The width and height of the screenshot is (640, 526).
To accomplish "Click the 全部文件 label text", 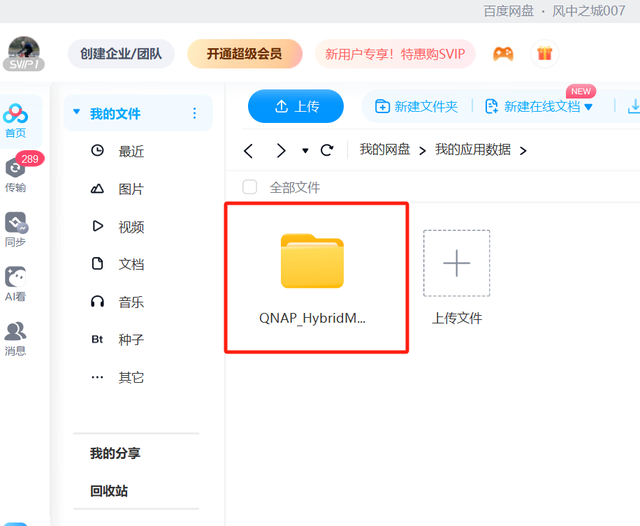I will (x=295, y=188).
